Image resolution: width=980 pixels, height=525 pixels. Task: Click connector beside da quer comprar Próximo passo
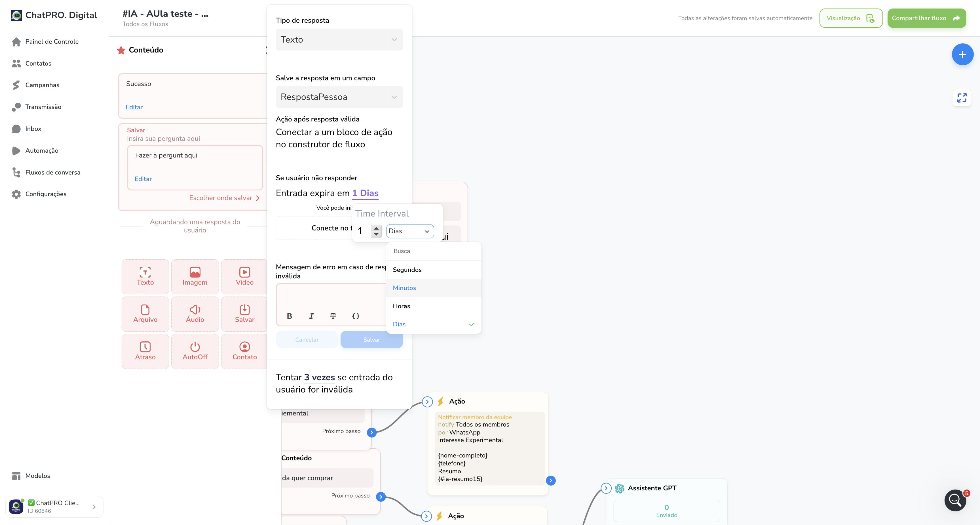[x=381, y=497]
